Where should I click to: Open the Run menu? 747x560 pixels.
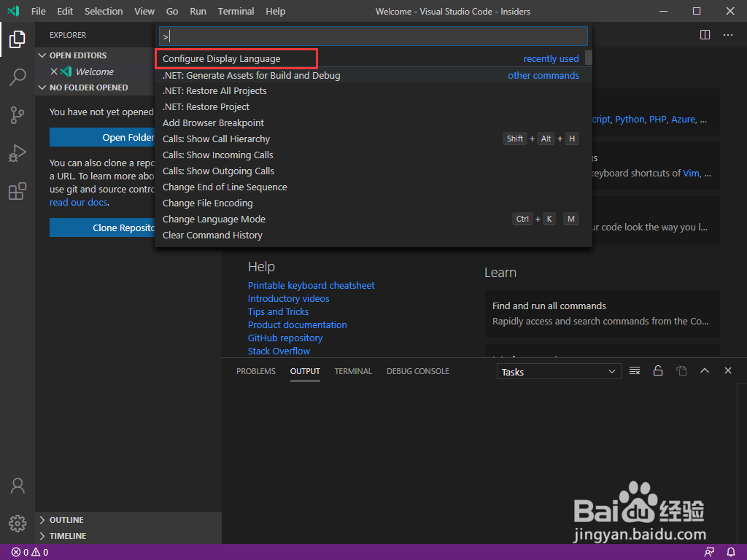[198, 11]
